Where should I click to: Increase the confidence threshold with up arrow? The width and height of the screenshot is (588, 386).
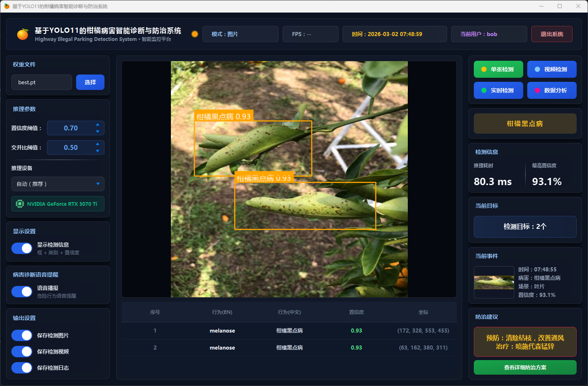click(x=98, y=124)
